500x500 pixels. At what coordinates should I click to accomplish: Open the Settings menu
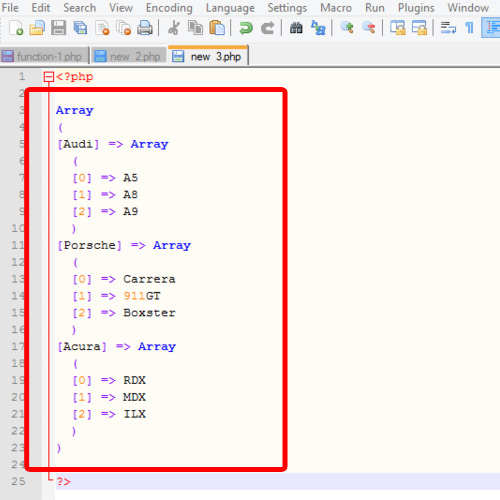(287, 7)
